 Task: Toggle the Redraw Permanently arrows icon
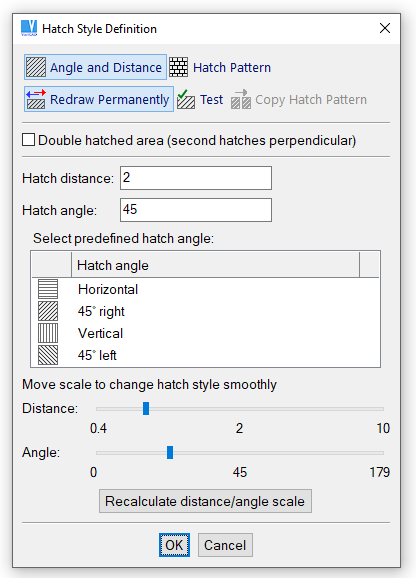36,99
